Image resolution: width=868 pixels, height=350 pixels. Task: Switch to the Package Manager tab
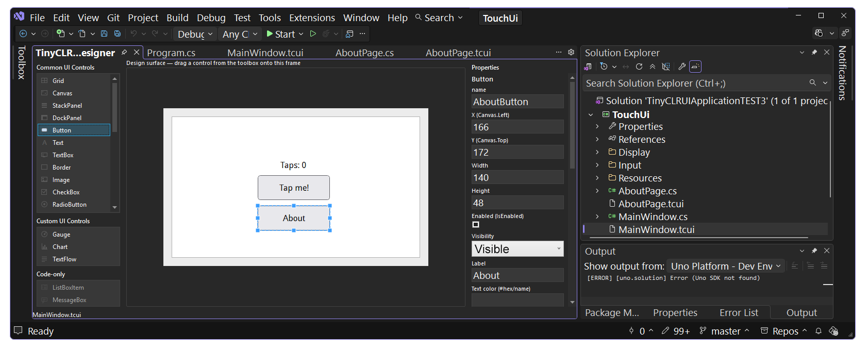(x=612, y=312)
